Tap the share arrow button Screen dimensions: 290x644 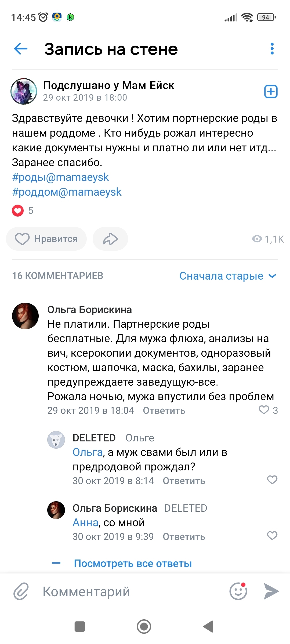click(x=110, y=239)
